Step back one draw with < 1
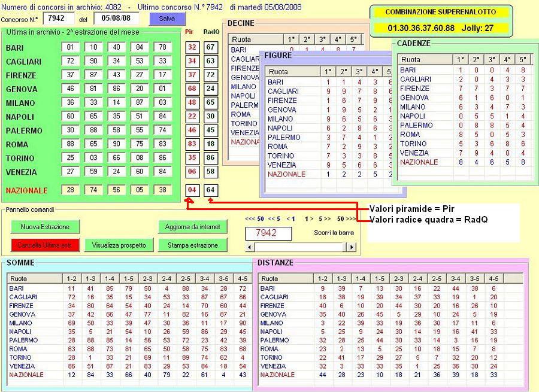539x392 pixels. coord(290,219)
